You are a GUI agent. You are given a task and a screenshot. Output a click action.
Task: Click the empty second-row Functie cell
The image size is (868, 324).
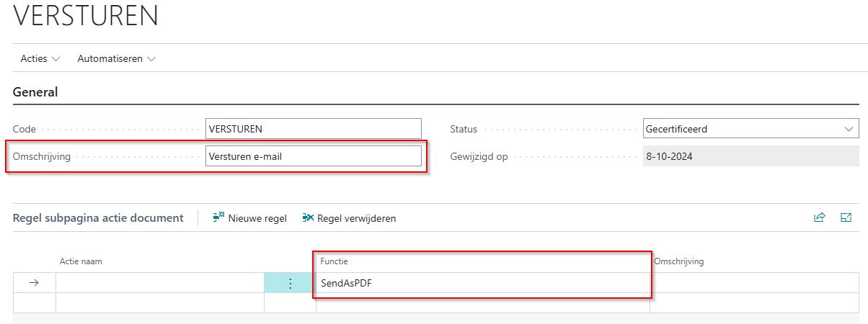[x=482, y=302]
